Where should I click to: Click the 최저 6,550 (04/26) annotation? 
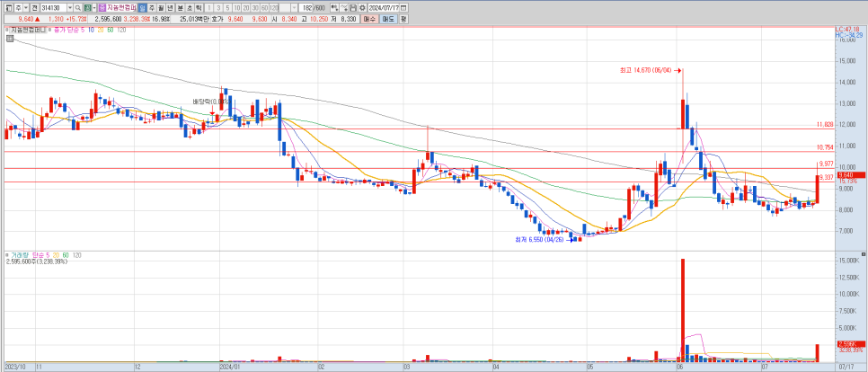(x=541, y=240)
